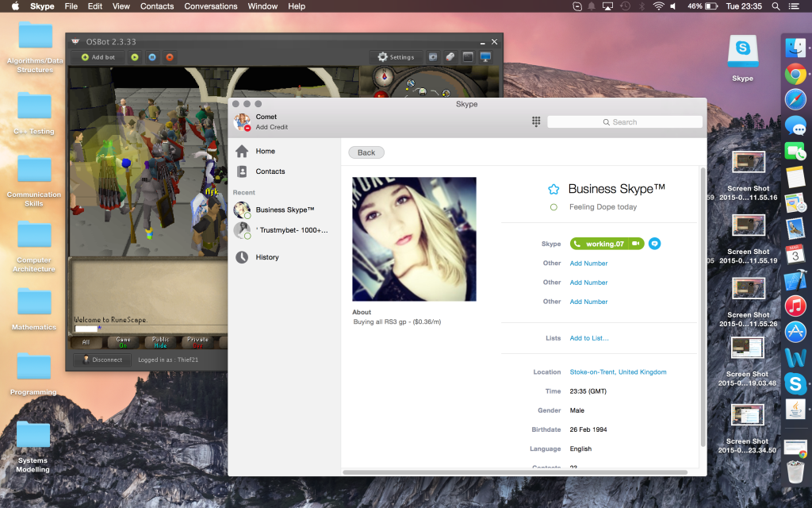Click the contact's profile photo
The image size is (812, 508).
pos(414,239)
